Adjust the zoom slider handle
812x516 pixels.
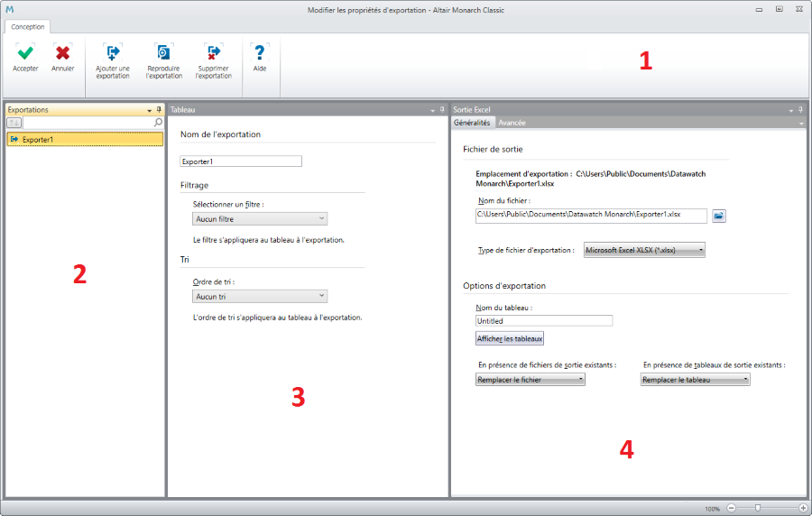[x=758, y=508]
